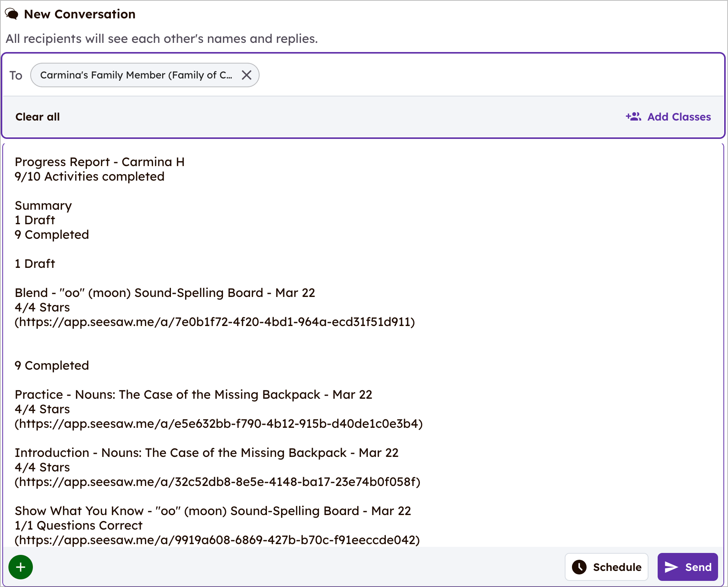Click the paper plane Send icon
This screenshot has width=728, height=587.
point(671,567)
